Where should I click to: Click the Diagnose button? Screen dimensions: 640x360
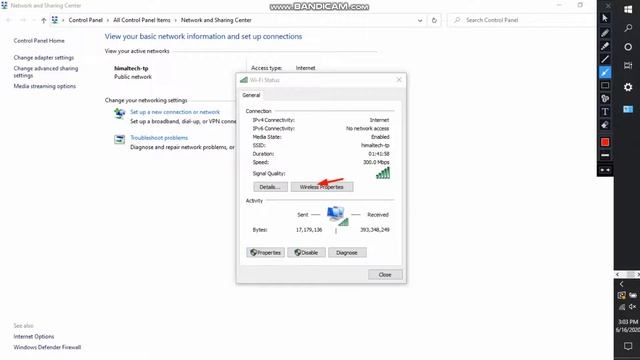tap(347, 253)
